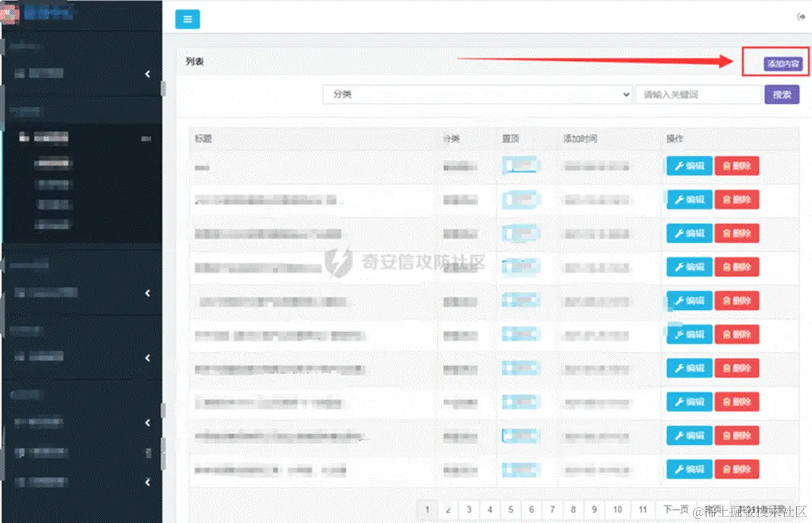Click 删除 delete button in the sixth table row

click(737, 334)
